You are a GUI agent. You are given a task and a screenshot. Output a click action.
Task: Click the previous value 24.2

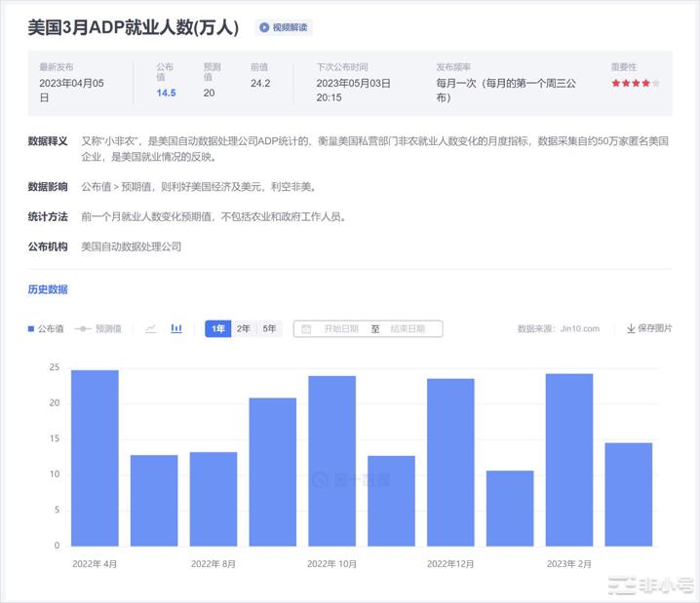260,83
